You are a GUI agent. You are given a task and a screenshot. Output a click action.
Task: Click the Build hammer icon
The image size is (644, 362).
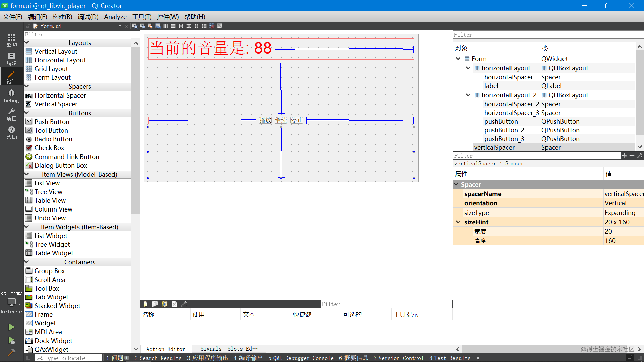11,352
